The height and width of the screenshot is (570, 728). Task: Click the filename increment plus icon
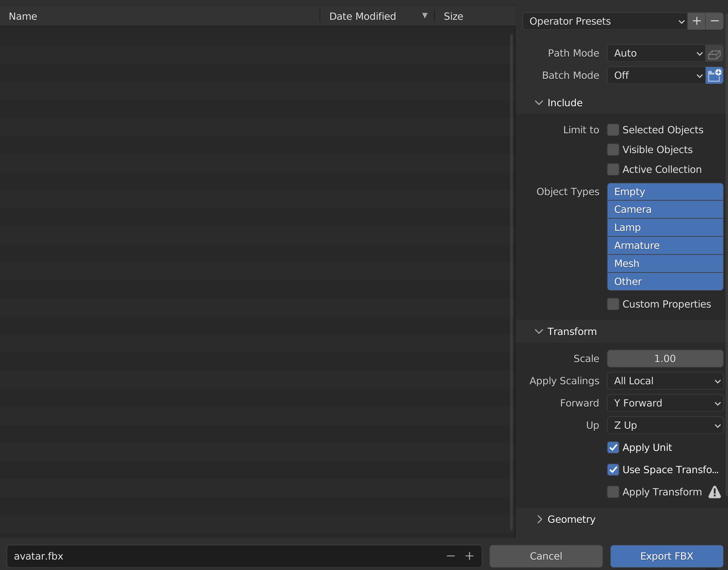click(469, 556)
